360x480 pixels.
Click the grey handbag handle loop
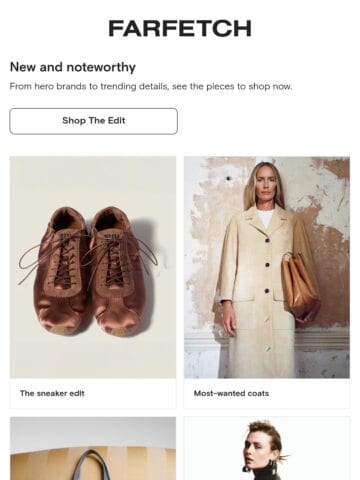91,465
